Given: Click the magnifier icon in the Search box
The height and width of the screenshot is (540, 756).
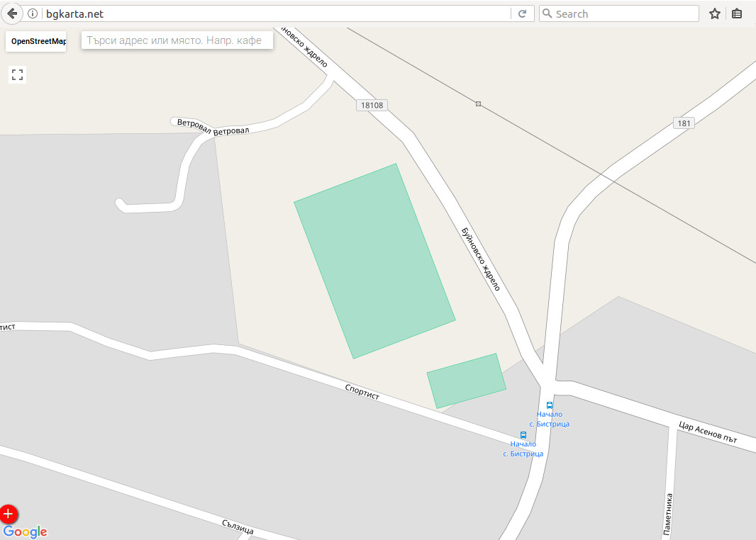Looking at the screenshot, I should pyautogui.click(x=547, y=13).
